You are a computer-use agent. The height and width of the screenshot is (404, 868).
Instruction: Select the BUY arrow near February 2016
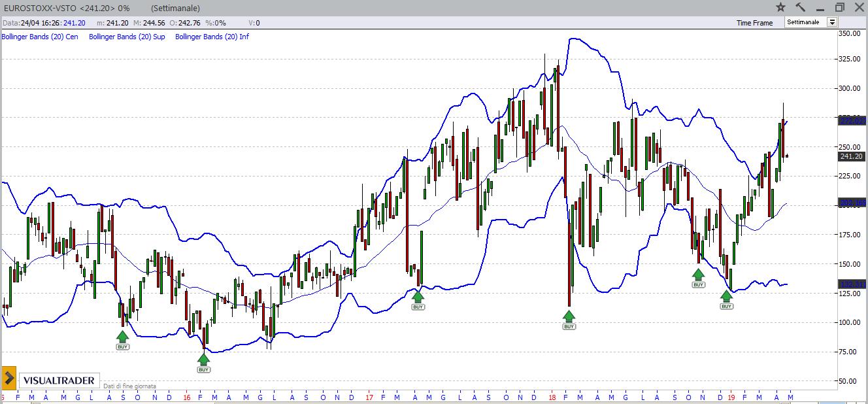click(203, 362)
